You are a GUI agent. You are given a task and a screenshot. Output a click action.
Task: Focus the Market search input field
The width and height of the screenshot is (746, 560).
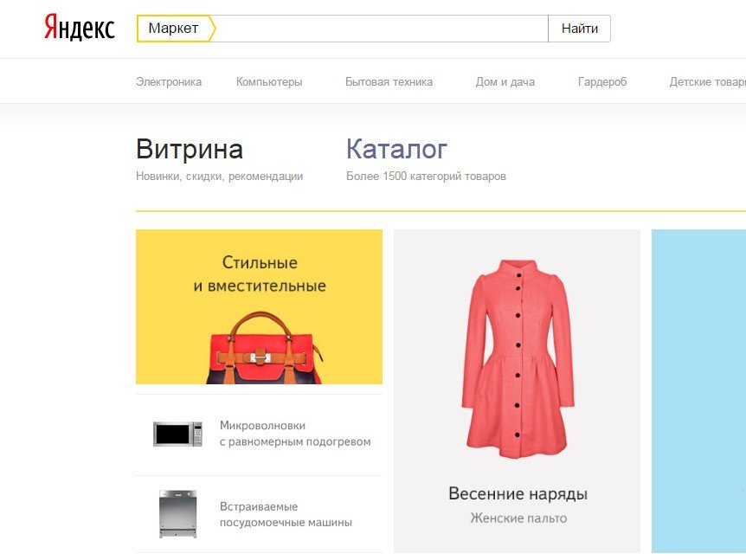point(382,29)
